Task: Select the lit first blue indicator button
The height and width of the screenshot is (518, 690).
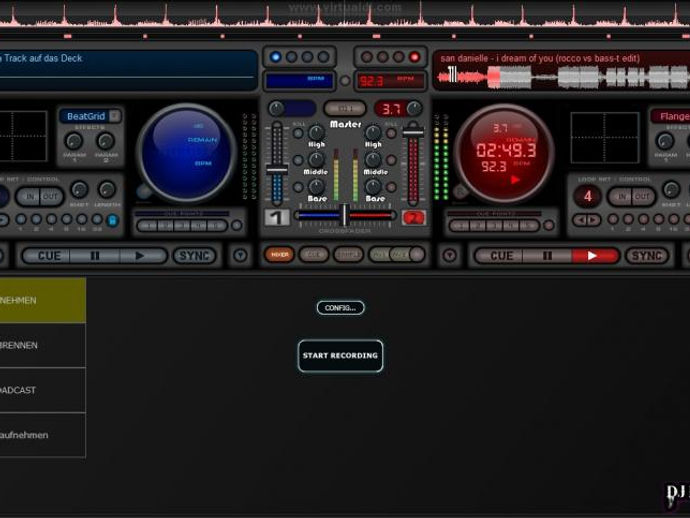Action: [x=275, y=57]
